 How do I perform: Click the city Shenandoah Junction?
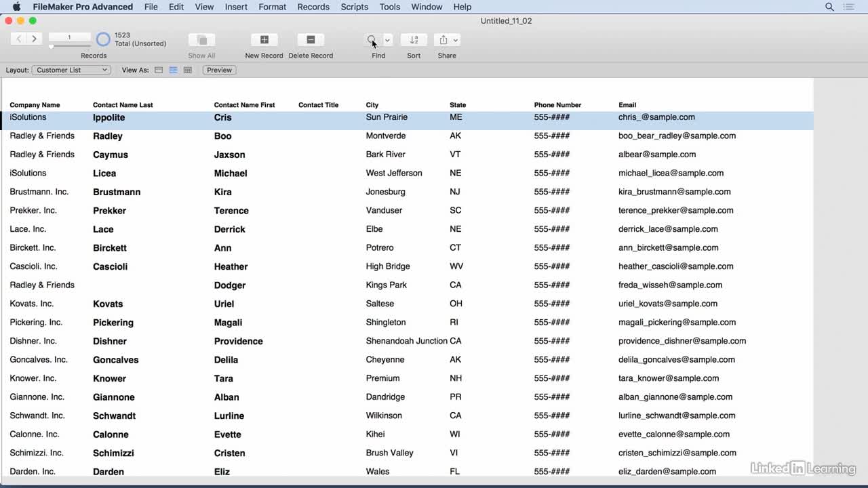(x=407, y=341)
